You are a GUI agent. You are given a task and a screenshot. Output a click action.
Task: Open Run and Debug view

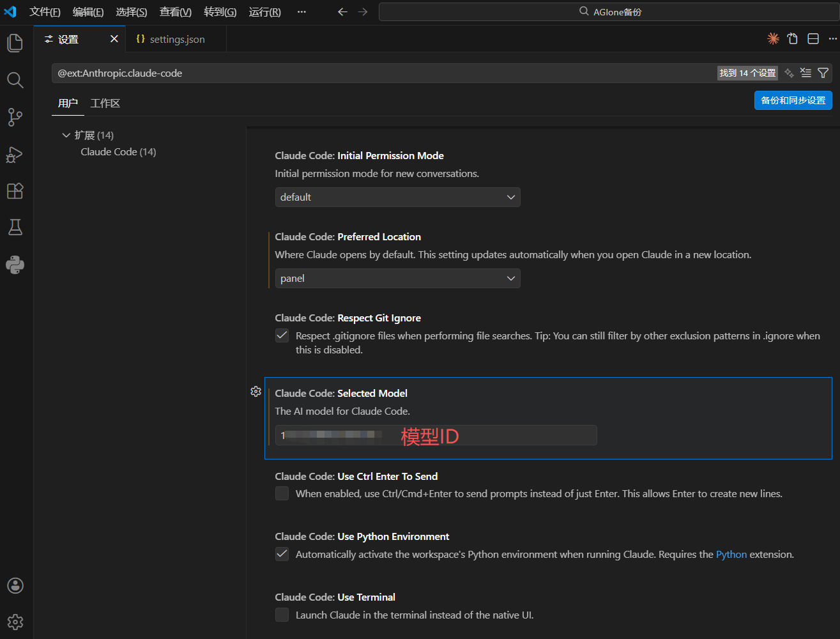[x=15, y=154]
